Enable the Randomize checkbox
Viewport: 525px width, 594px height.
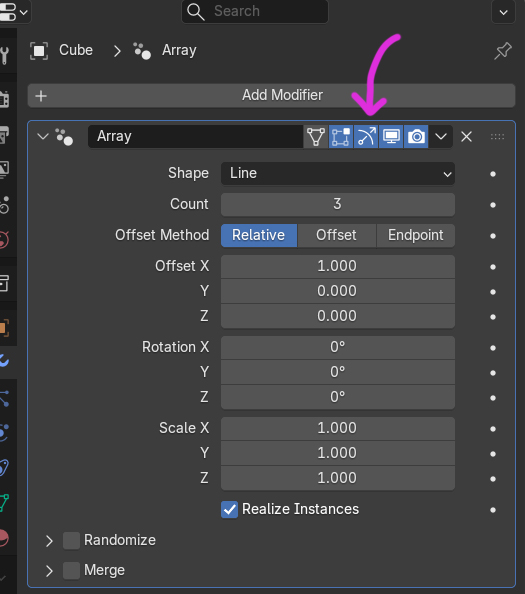[71, 541]
